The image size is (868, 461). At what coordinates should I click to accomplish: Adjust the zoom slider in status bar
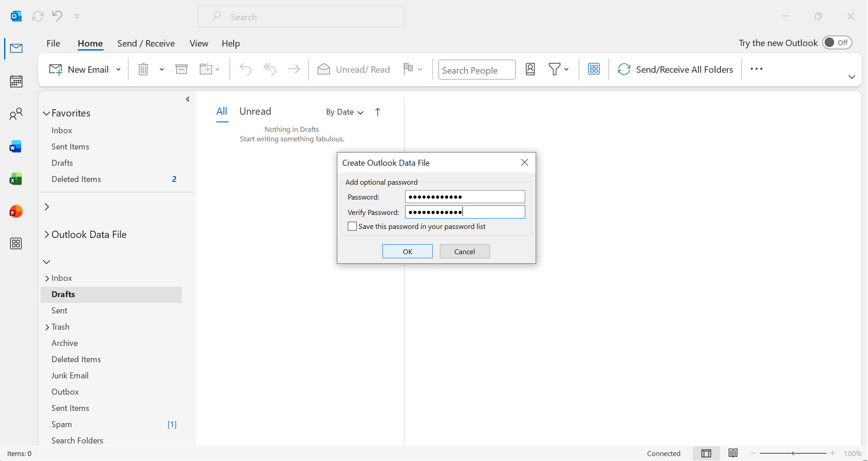793,453
